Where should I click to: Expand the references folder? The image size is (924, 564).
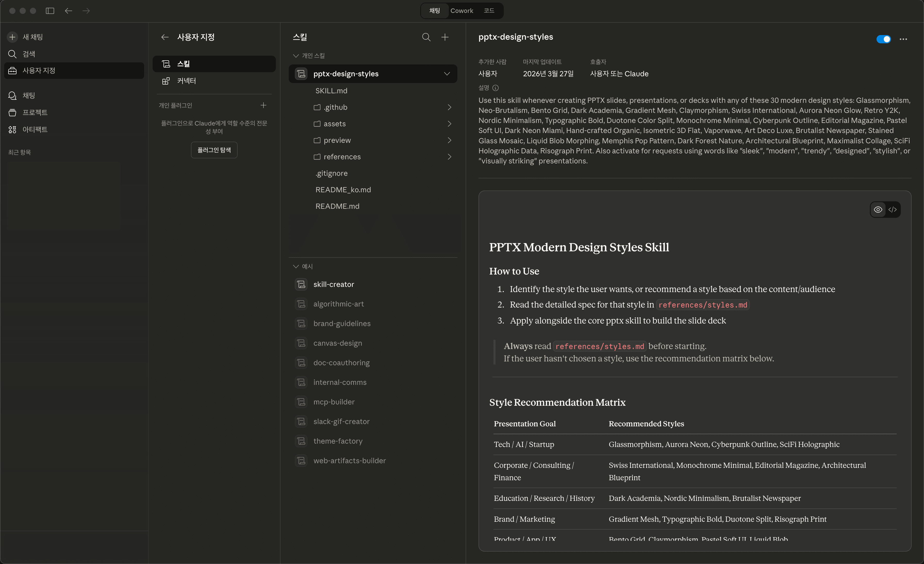point(449,157)
